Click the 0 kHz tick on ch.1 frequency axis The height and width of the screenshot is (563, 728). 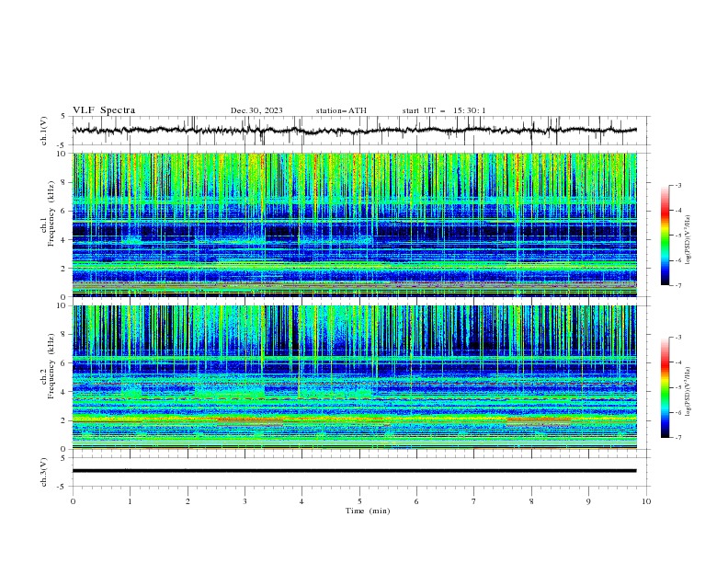coord(65,297)
